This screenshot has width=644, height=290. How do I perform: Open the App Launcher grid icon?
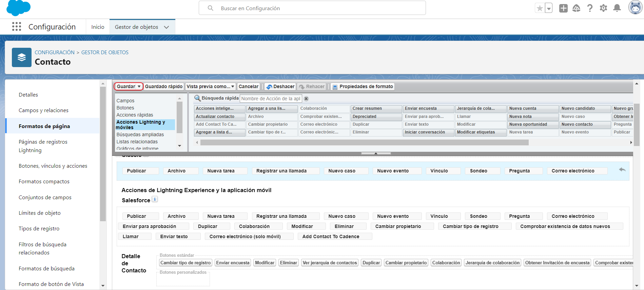(x=17, y=26)
